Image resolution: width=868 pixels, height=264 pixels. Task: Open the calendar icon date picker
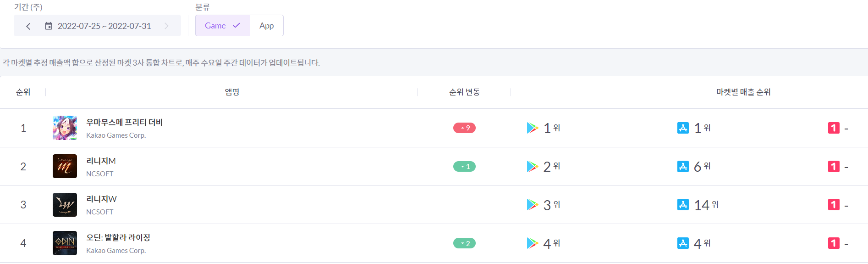tap(49, 26)
